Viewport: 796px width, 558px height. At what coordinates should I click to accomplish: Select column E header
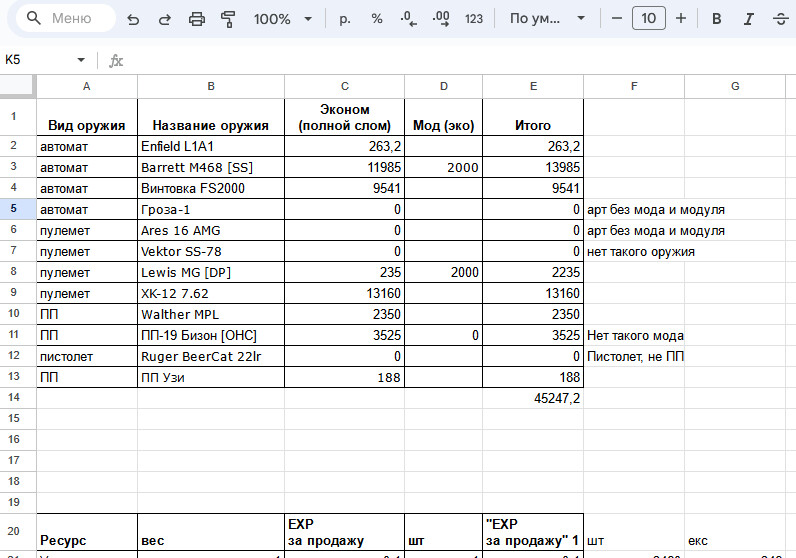[x=533, y=86]
